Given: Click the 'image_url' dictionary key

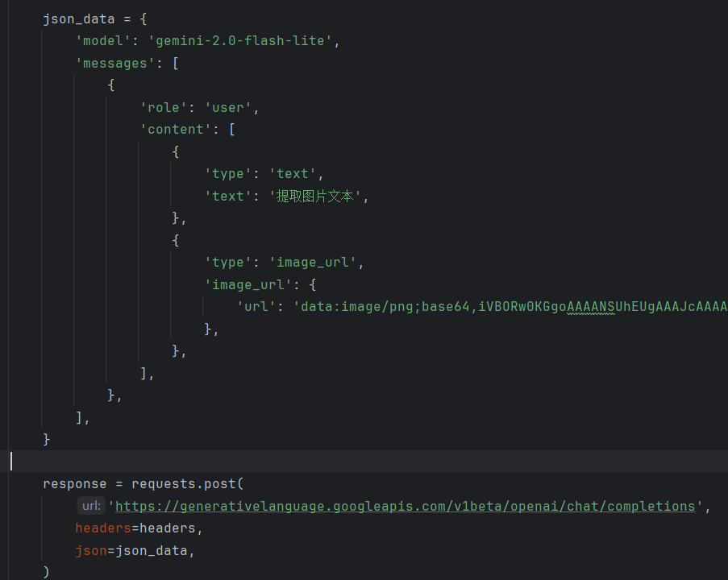Looking at the screenshot, I should [x=248, y=285].
